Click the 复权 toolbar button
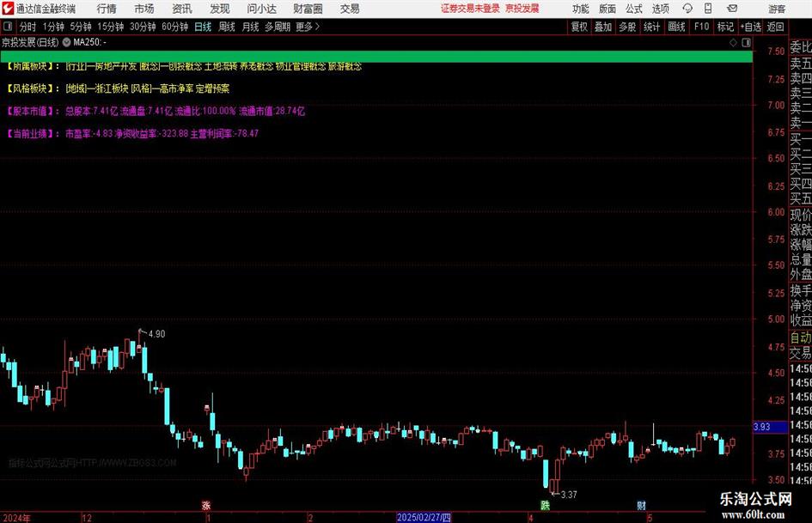The width and height of the screenshot is (812, 523). (579, 27)
